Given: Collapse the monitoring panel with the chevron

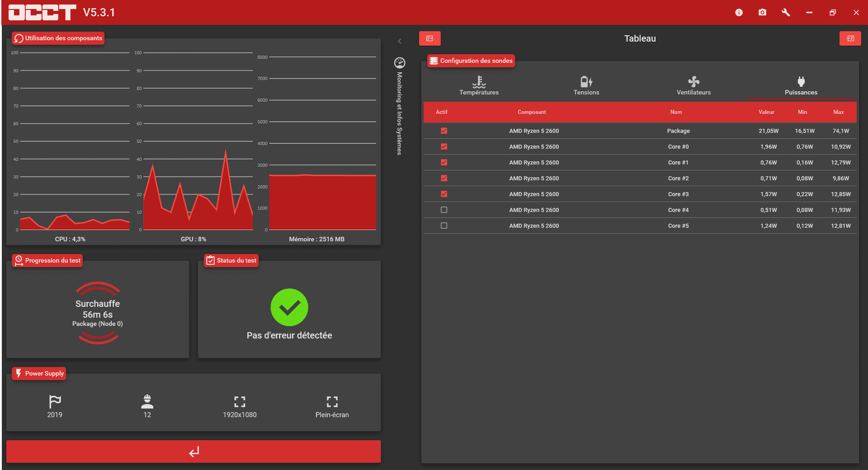Looking at the screenshot, I should pos(400,42).
